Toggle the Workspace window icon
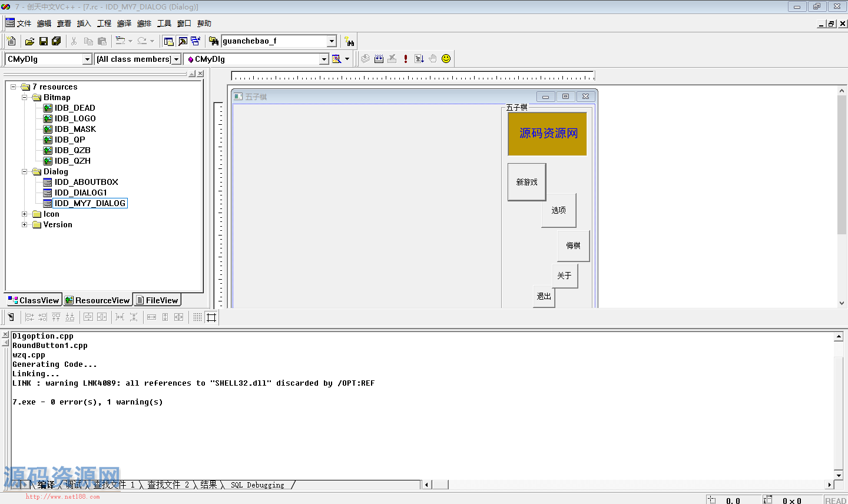The image size is (848, 504). pos(169,41)
